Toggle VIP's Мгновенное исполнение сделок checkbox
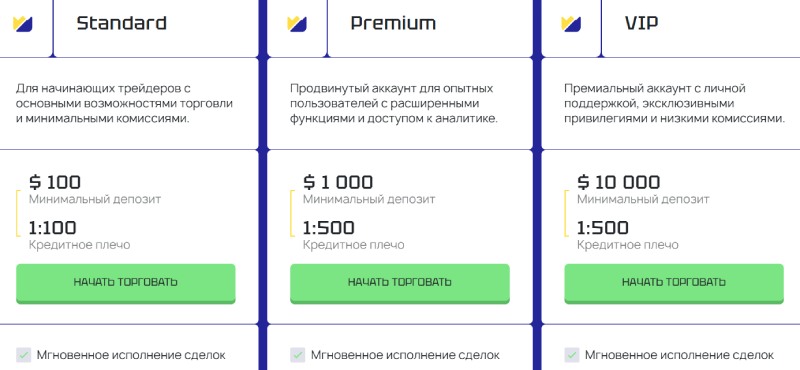 [572, 355]
